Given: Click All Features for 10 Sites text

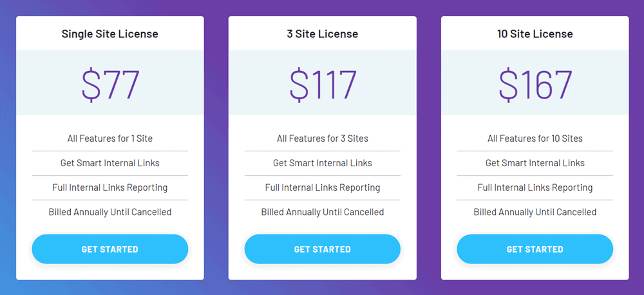Looking at the screenshot, I should [535, 138].
